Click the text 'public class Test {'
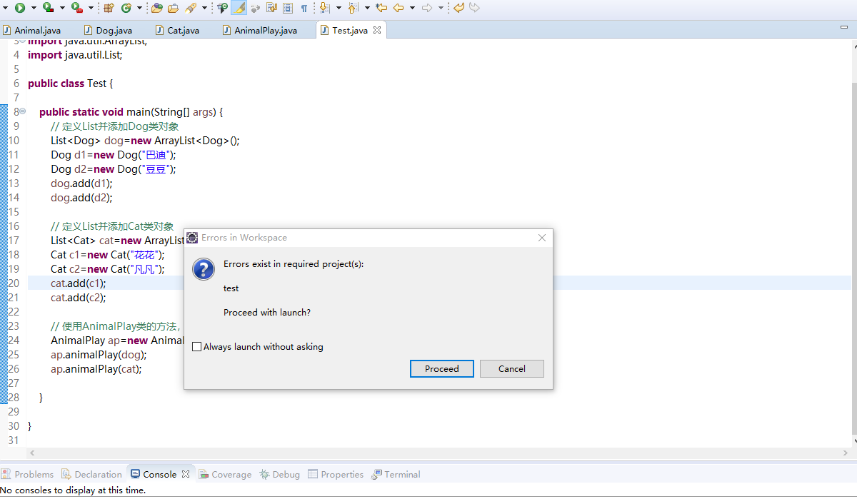 click(70, 84)
